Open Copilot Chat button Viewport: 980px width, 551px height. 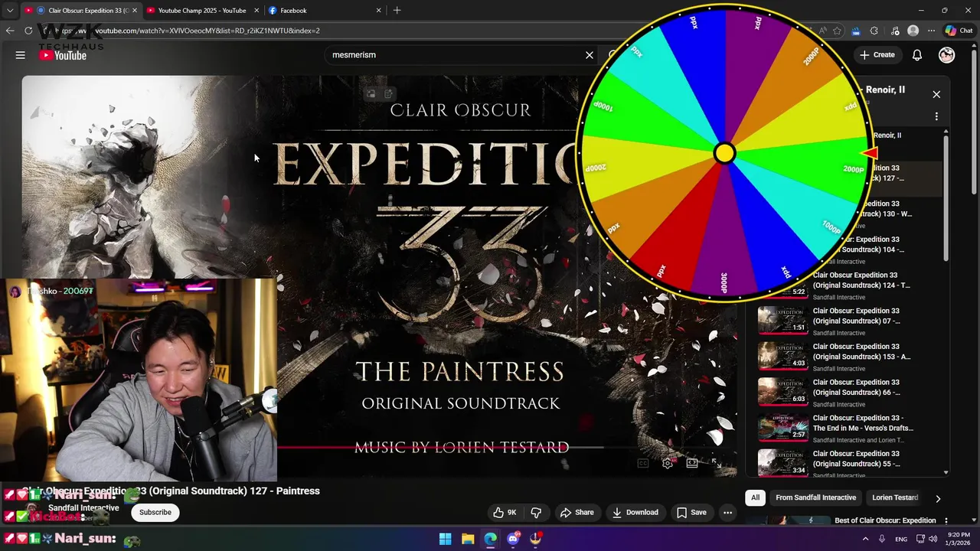coord(959,31)
